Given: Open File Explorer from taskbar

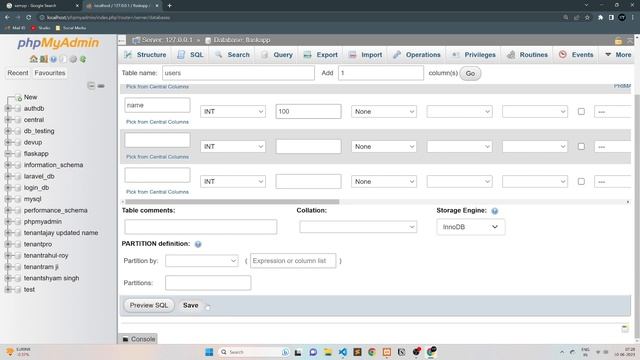Looking at the screenshot, I should click(x=328, y=352).
